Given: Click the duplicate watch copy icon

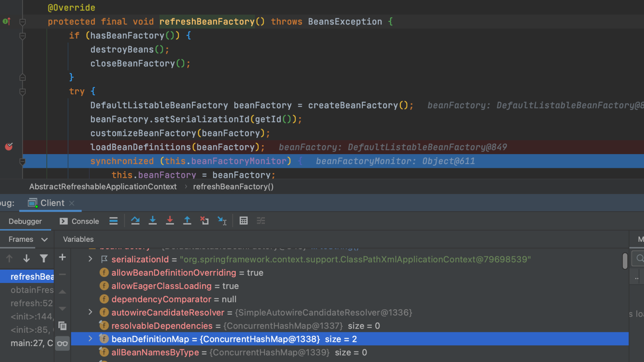Looking at the screenshot, I should (62, 326).
